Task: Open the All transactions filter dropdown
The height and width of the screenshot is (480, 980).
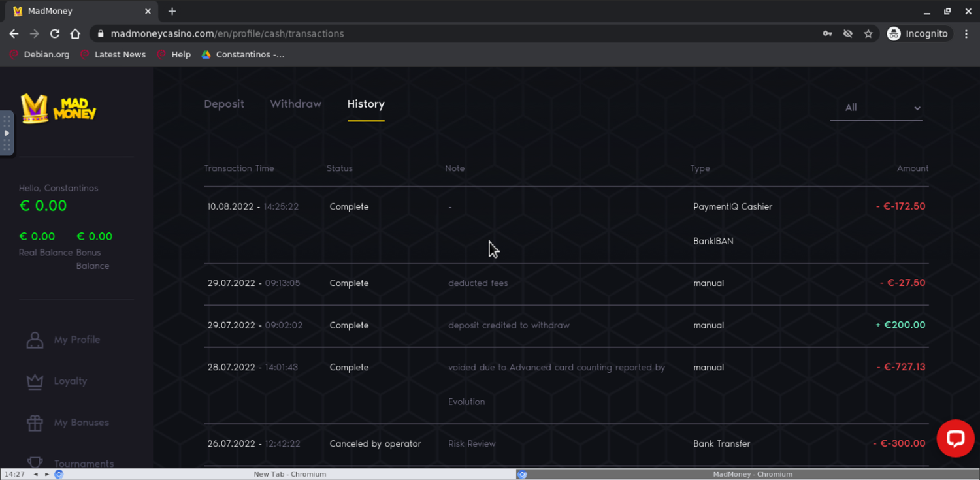Action: [x=875, y=108]
